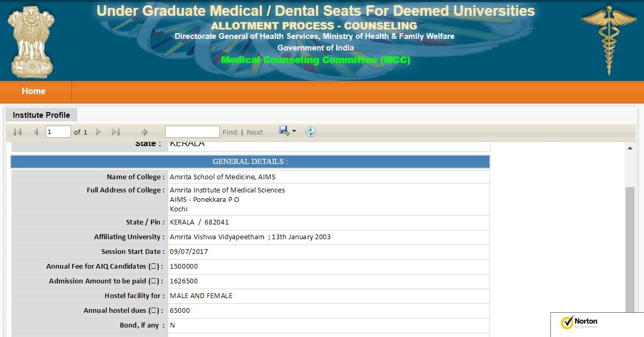This screenshot has width=644, height=337.
Task: Click the GENERAL DETAILS section header
Action: click(x=250, y=161)
